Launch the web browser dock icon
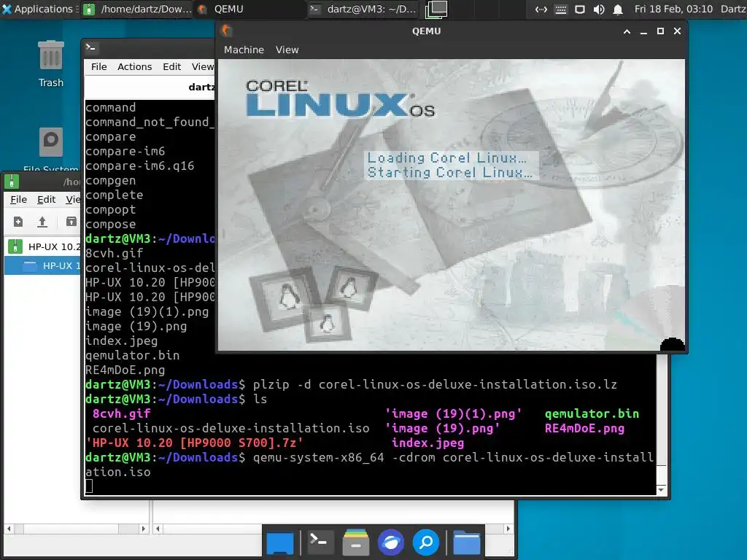Screen dimensions: 747x560 click(x=391, y=542)
